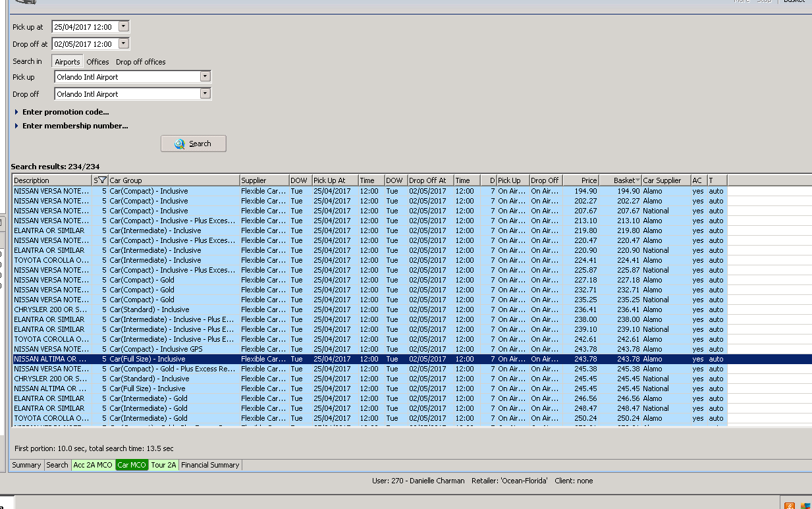Screen dimensions: 812x509
Task: Open the Pick up location dropdown
Action: click(205, 76)
